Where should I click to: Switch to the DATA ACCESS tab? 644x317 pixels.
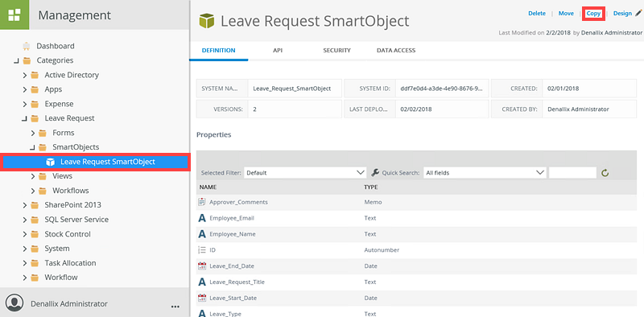[396, 51]
